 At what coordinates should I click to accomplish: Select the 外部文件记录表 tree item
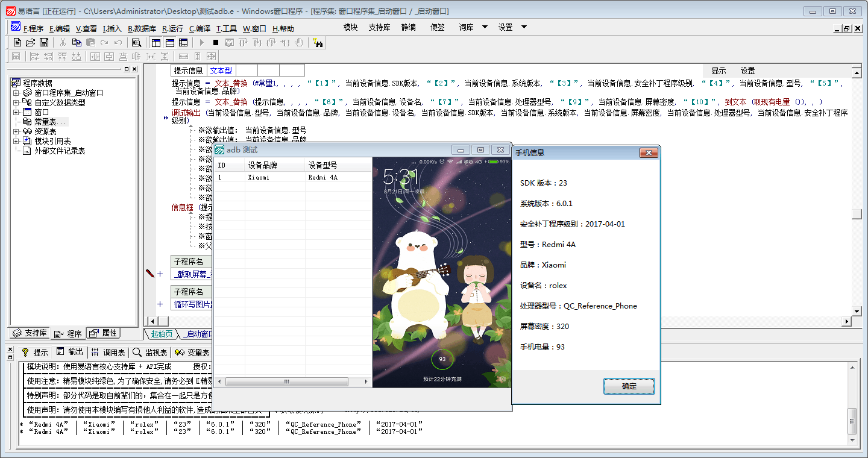(x=60, y=151)
